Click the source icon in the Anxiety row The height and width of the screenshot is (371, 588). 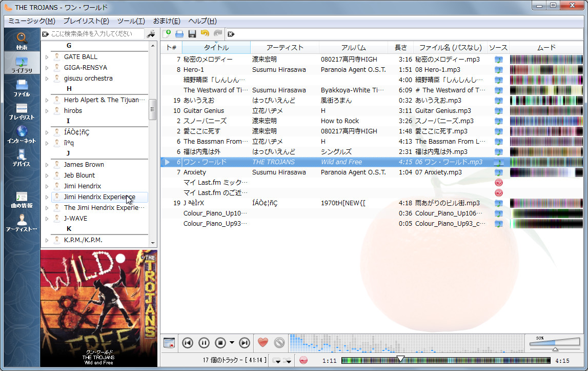coord(499,172)
